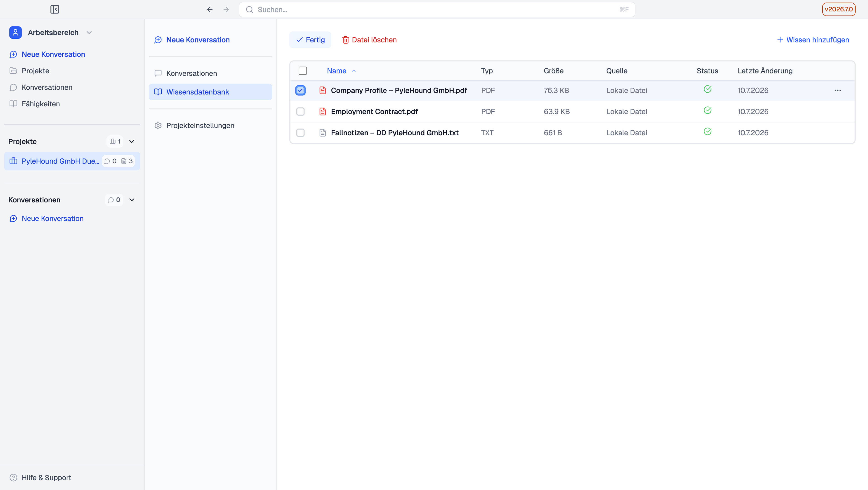Click the chat count badge on PyleHound project
The height and width of the screenshot is (490, 868).
111,161
